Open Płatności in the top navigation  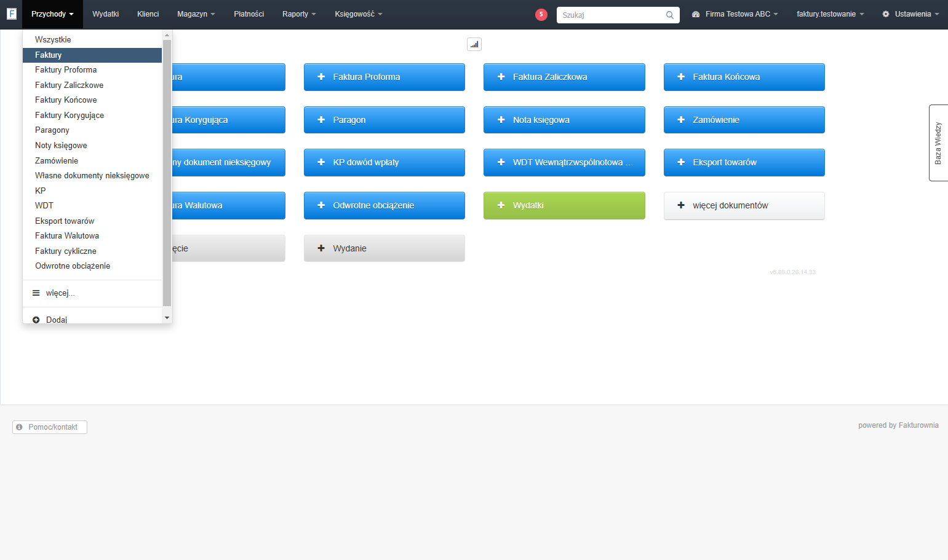pyautogui.click(x=249, y=14)
